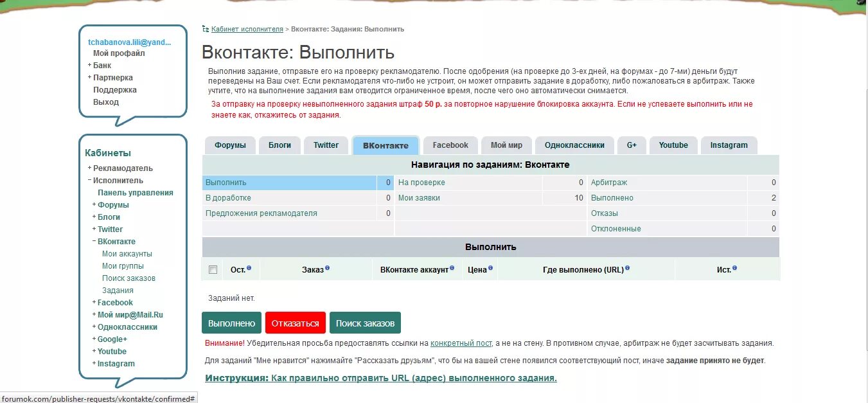Click the red Отказаться button
Screen dimensions: 868x403
coord(296,323)
